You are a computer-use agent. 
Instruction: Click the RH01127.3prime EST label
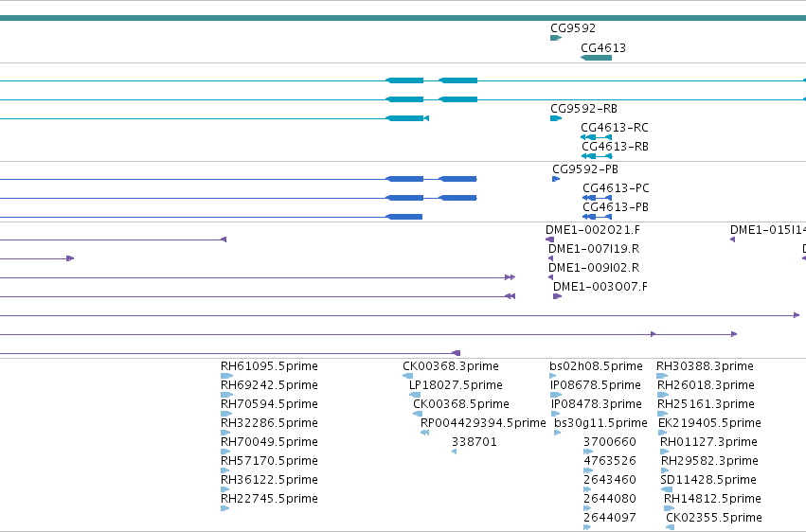click(x=708, y=443)
